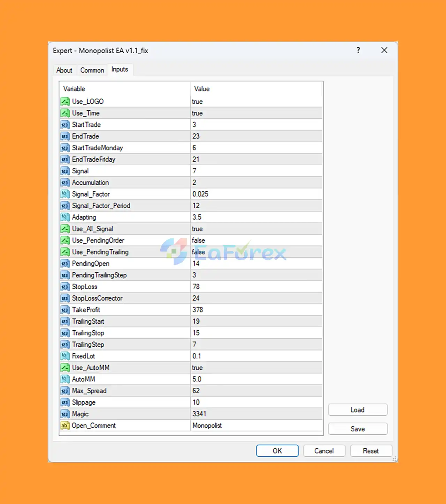Click the integer icon next to TakeProfit

tap(65, 310)
